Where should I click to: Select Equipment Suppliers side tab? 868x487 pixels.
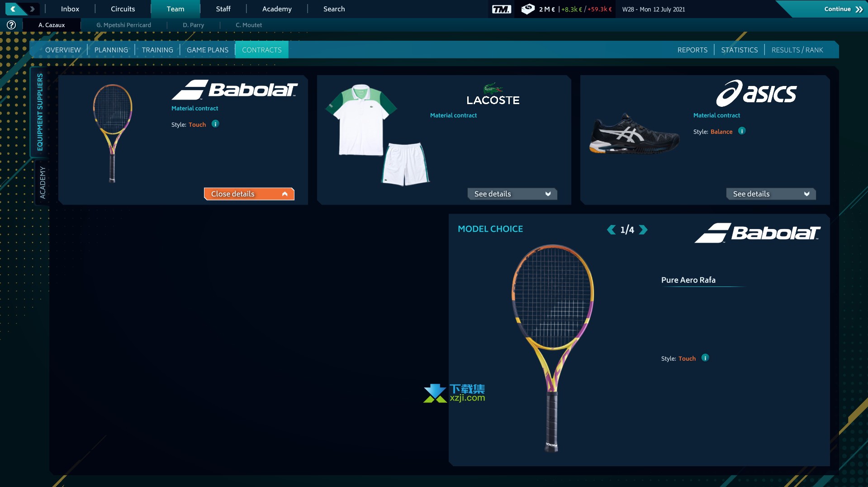pos(40,112)
